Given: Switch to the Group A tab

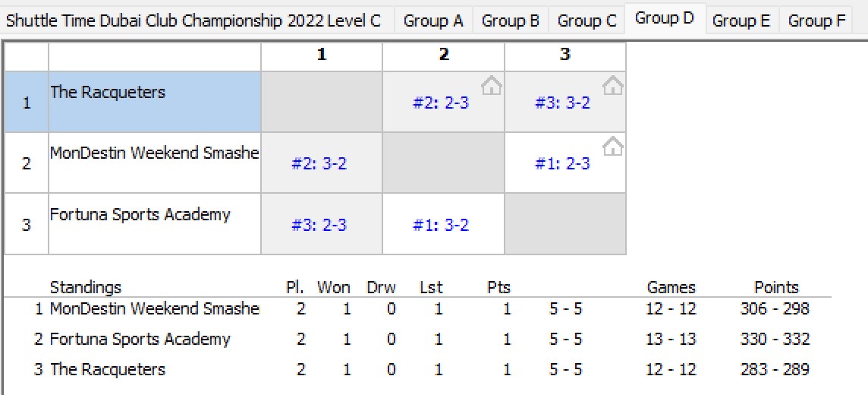Looking at the screenshot, I should [433, 21].
